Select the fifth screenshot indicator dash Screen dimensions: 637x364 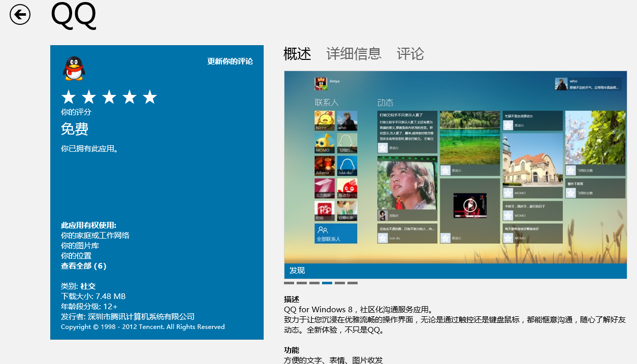(340, 283)
